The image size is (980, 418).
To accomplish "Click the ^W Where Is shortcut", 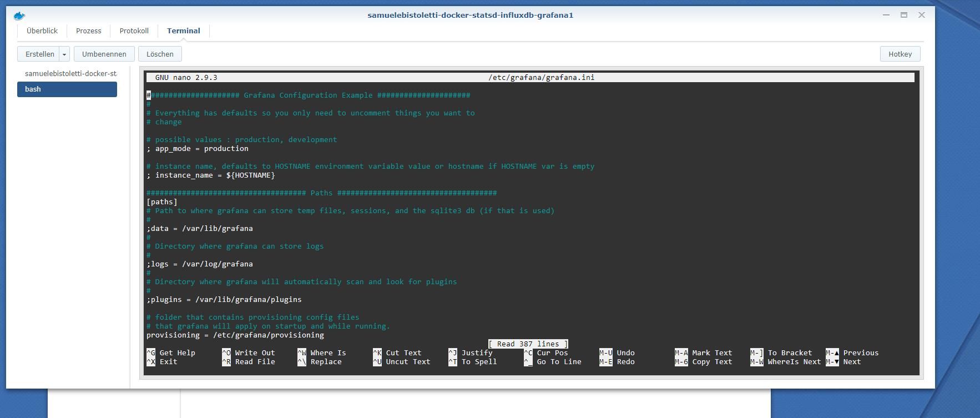I will pyautogui.click(x=322, y=353).
